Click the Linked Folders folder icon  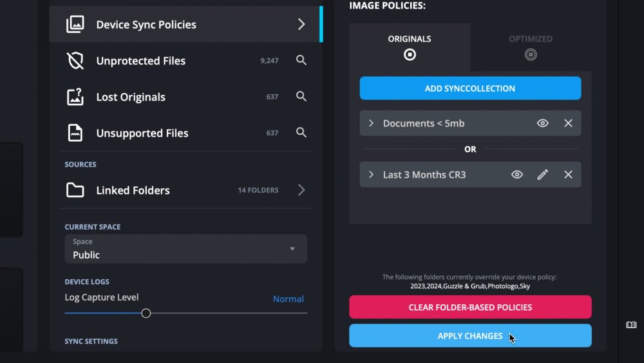pos(75,190)
